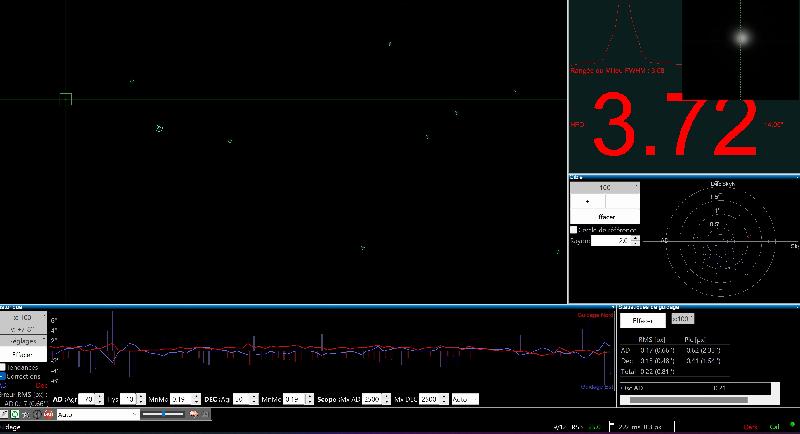Click the Cal status bar indicator
800x434 pixels.
point(774,427)
